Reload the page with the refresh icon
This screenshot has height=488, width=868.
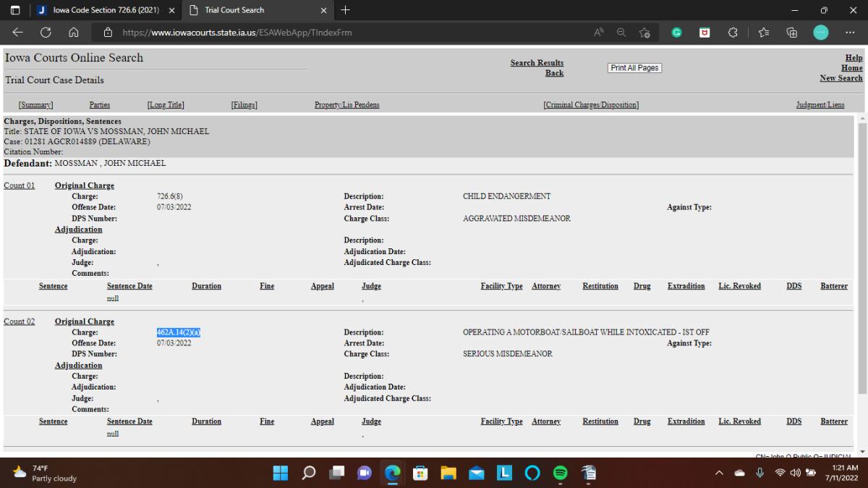point(46,33)
